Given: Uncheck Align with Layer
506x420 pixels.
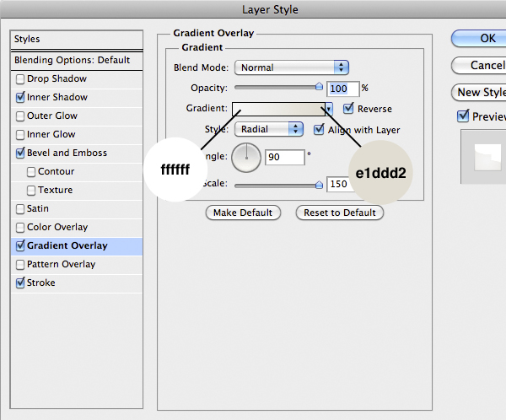Looking at the screenshot, I should point(320,130).
